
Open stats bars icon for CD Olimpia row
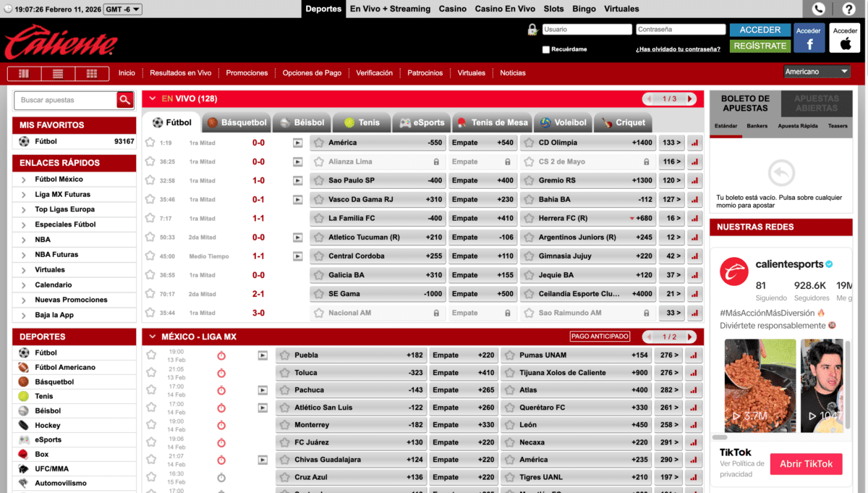click(695, 143)
